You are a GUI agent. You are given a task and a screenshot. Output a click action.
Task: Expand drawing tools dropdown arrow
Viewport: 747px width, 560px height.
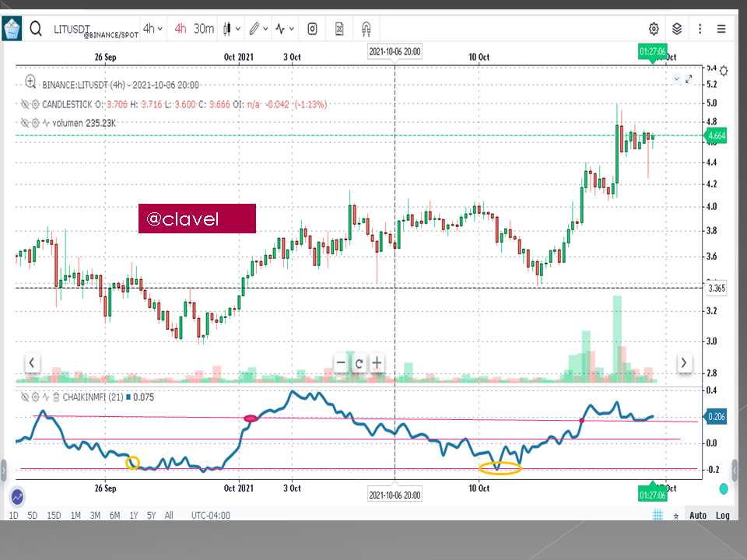265,29
